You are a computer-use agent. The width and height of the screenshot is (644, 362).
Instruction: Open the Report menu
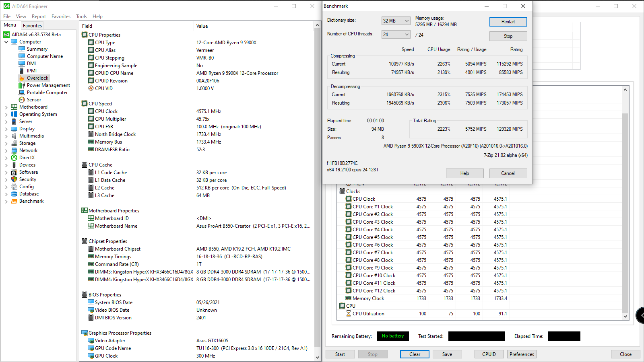pyautogui.click(x=39, y=16)
